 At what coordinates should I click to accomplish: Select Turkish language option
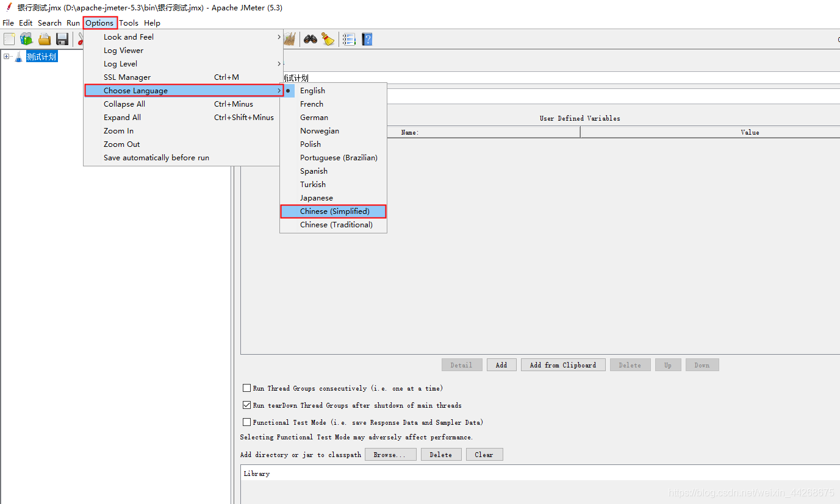click(x=333, y=185)
